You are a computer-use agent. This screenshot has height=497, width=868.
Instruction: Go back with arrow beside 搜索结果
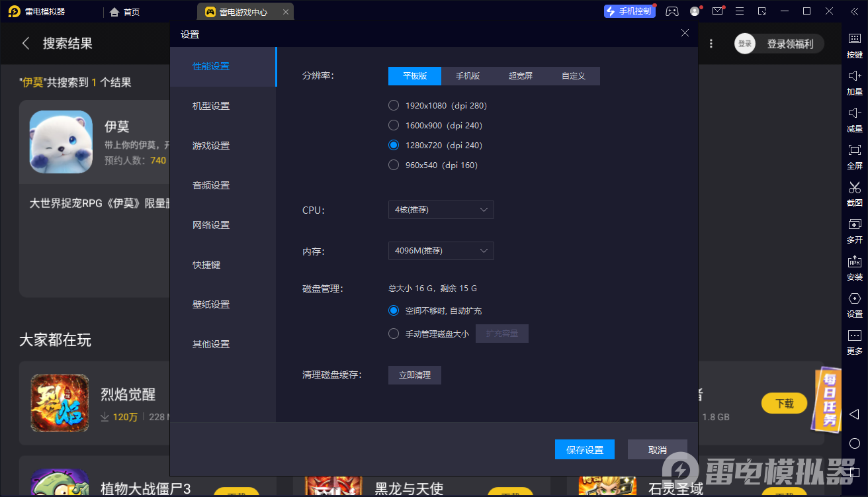26,44
